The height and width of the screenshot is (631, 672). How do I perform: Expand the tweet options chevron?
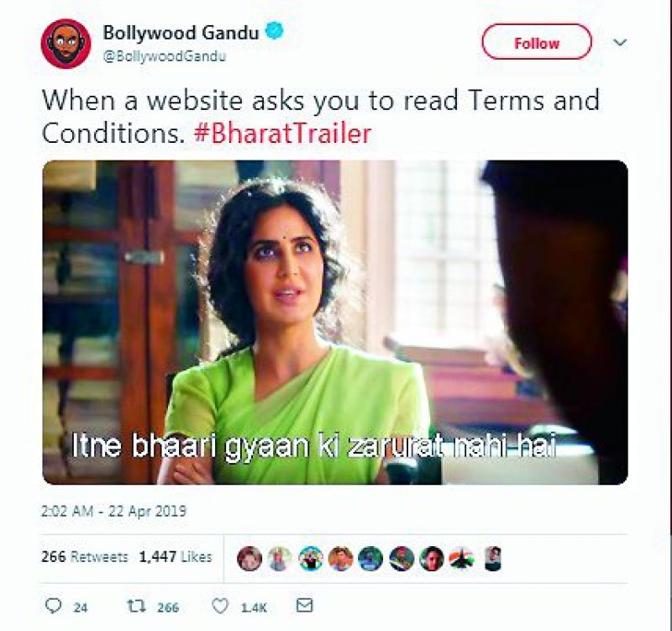coord(620,43)
